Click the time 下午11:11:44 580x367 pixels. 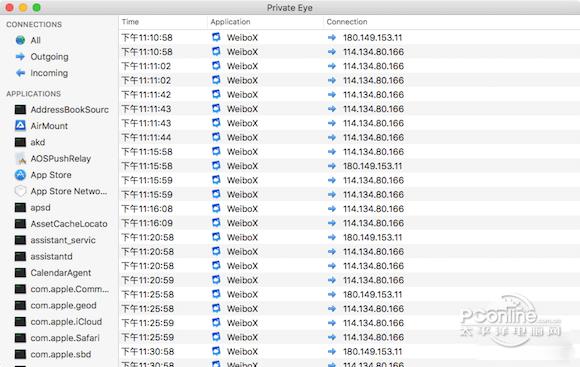pyautogui.click(x=146, y=138)
